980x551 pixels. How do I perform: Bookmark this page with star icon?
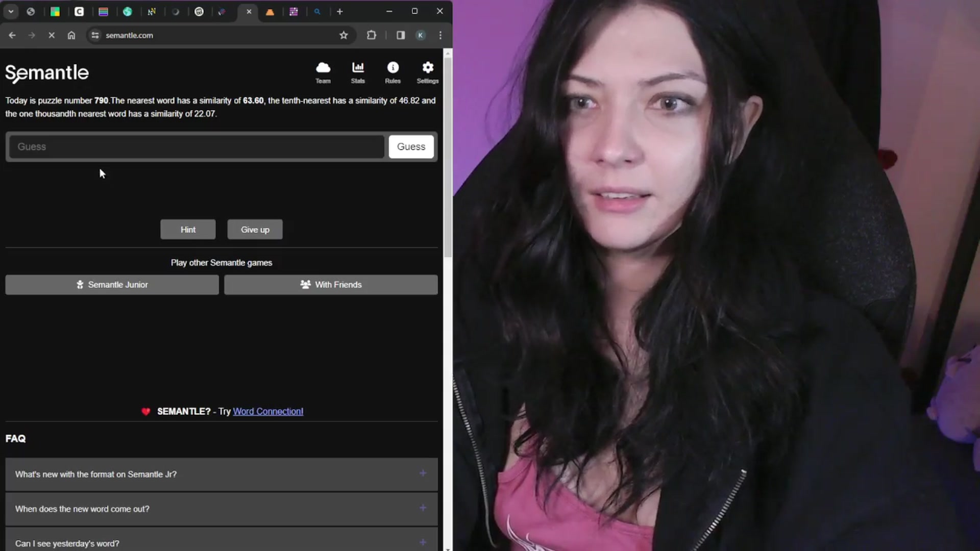pyautogui.click(x=344, y=35)
